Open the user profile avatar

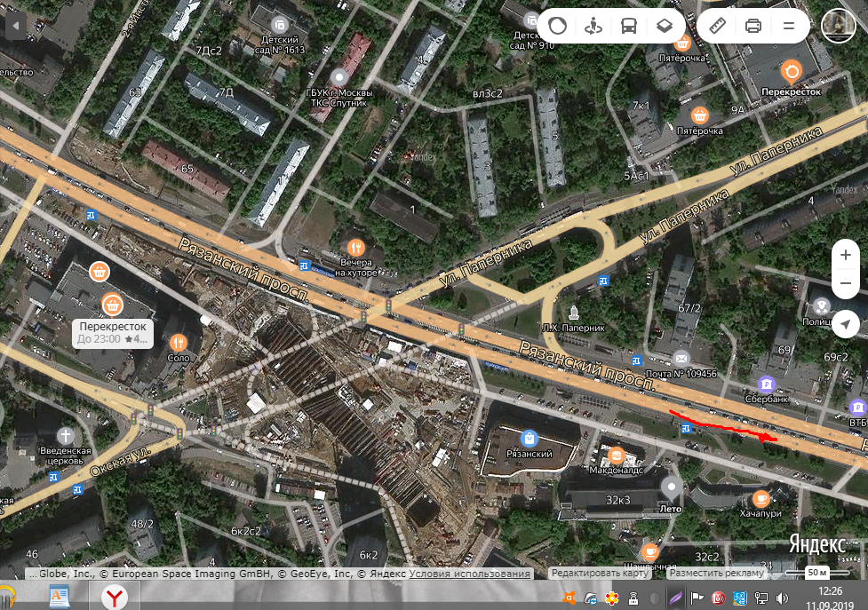click(838, 26)
